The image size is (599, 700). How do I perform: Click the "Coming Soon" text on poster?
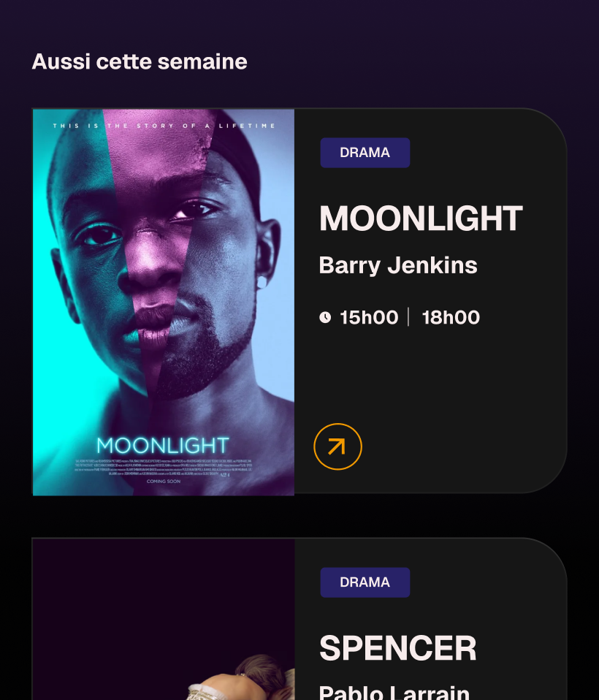coord(163,482)
